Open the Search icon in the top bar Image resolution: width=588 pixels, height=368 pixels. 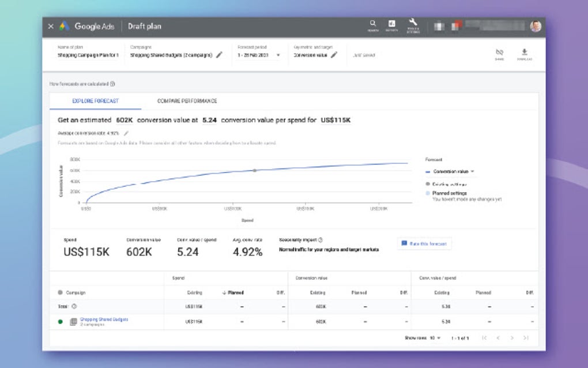(x=372, y=23)
